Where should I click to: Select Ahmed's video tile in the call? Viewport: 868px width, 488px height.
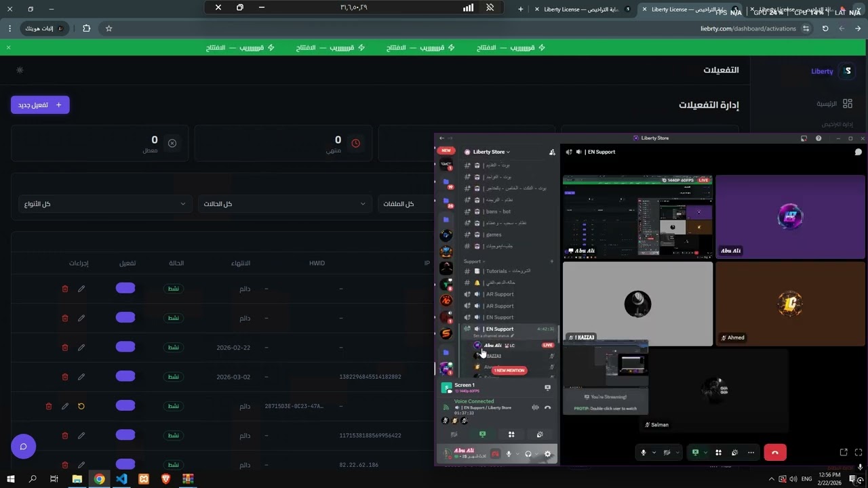(790, 304)
